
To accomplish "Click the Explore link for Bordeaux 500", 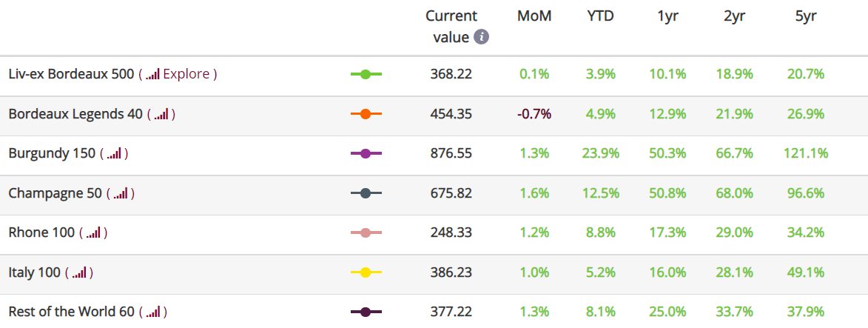I will coord(186,74).
